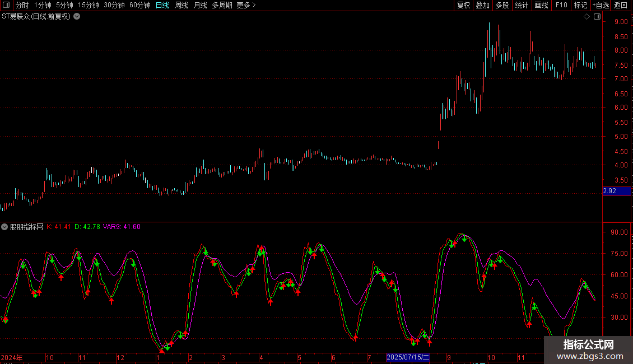Click the D: 42.78 indicator value
This screenshot has height=364, width=633.
[x=87, y=227]
